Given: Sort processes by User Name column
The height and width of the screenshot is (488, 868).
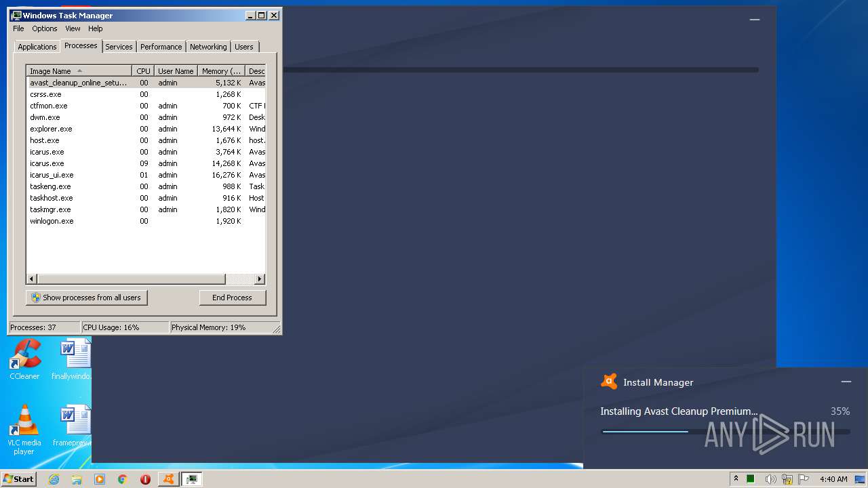Looking at the screenshot, I should (x=176, y=70).
